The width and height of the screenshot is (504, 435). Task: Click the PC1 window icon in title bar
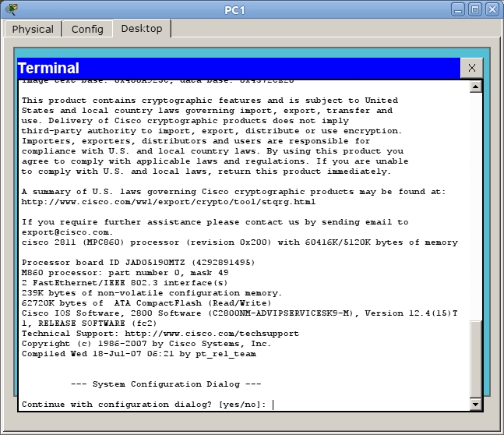11,9
